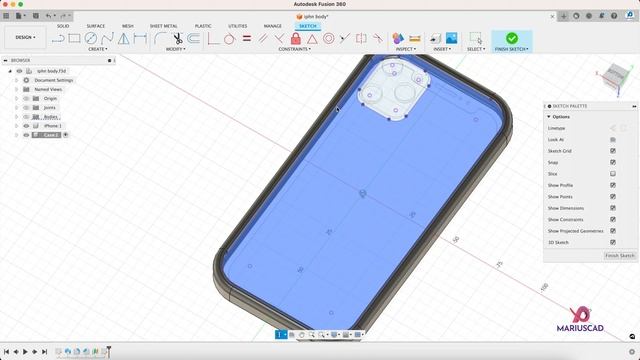The width and height of the screenshot is (640, 360).
Task: Apply the Concentric constraint
Action: [x=329, y=39]
